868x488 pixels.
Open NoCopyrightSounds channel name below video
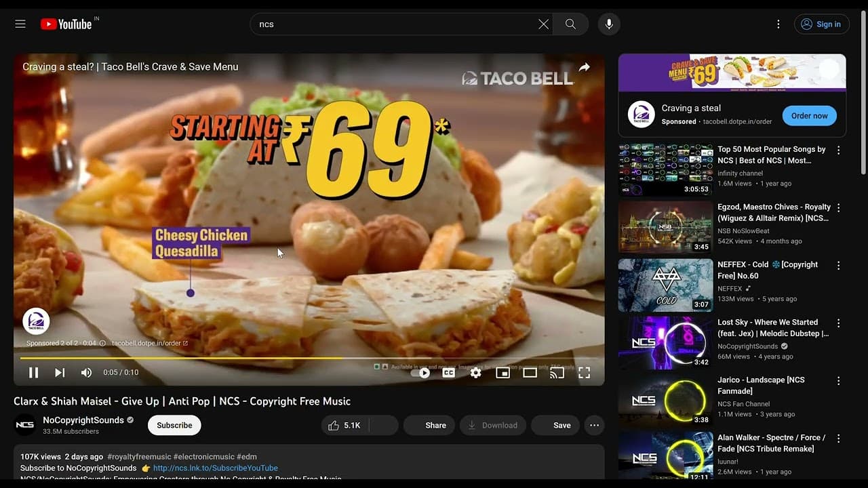point(83,420)
